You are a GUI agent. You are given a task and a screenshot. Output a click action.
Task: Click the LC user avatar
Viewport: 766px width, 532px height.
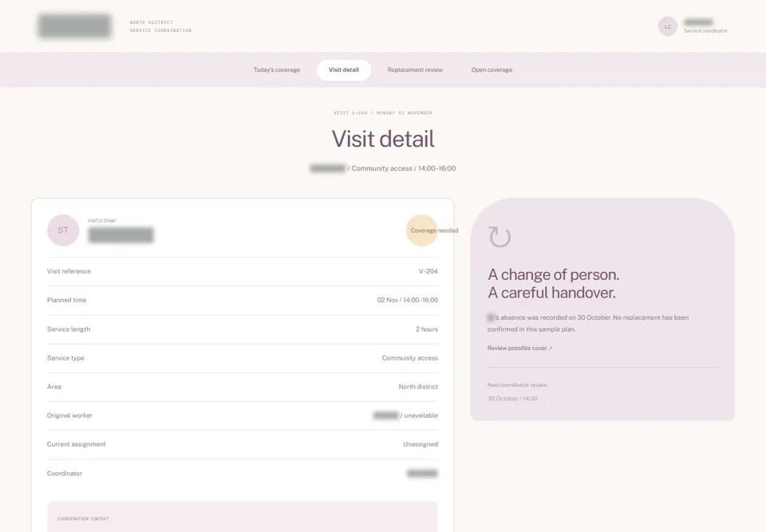pos(667,26)
